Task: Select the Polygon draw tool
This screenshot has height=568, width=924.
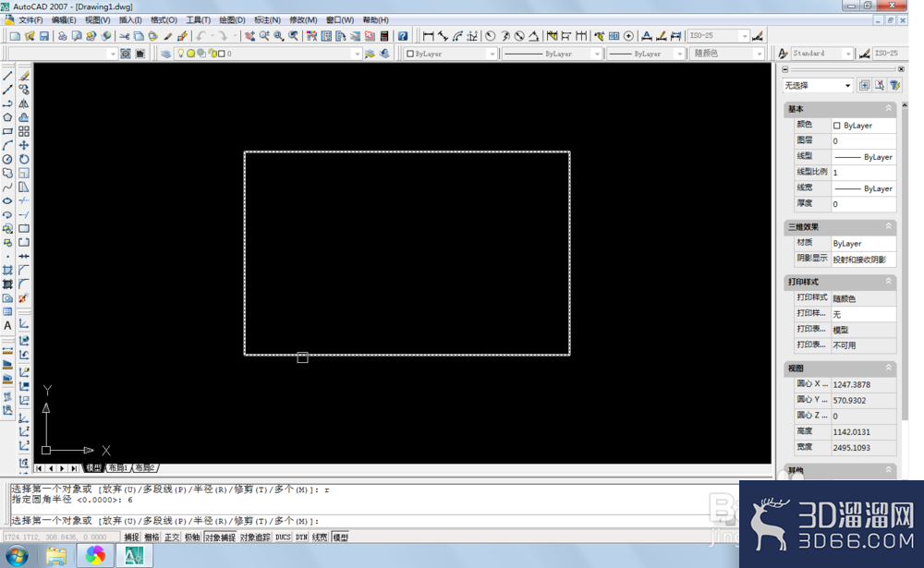Action: [7, 117]
